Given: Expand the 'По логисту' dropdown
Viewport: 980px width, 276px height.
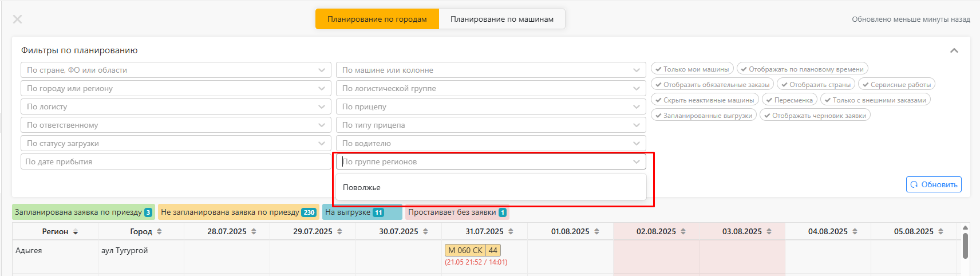Looking at the screenshot, I should pyautogui.click(x=176, y=107).
